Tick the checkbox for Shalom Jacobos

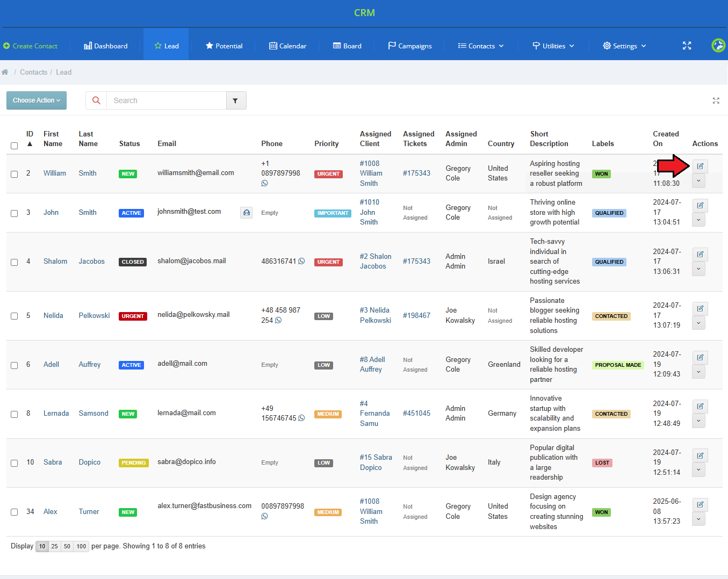click(15, 262)
